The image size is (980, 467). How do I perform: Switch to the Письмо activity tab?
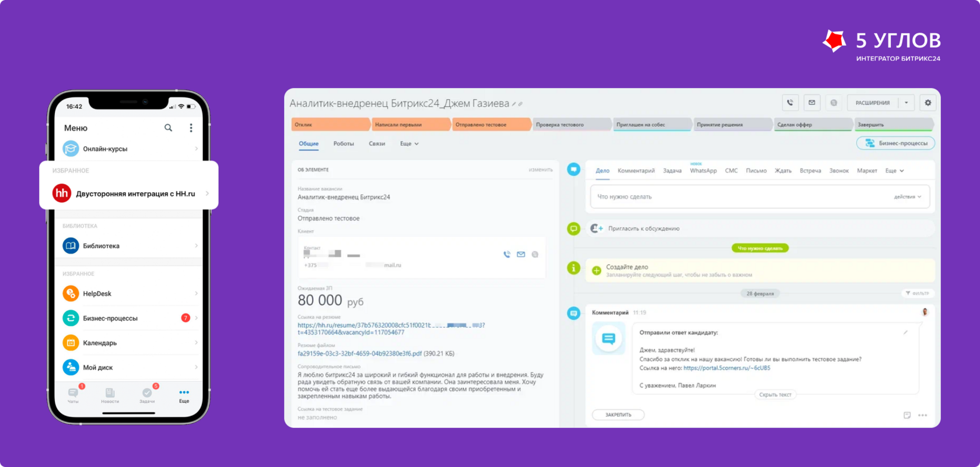756,171
